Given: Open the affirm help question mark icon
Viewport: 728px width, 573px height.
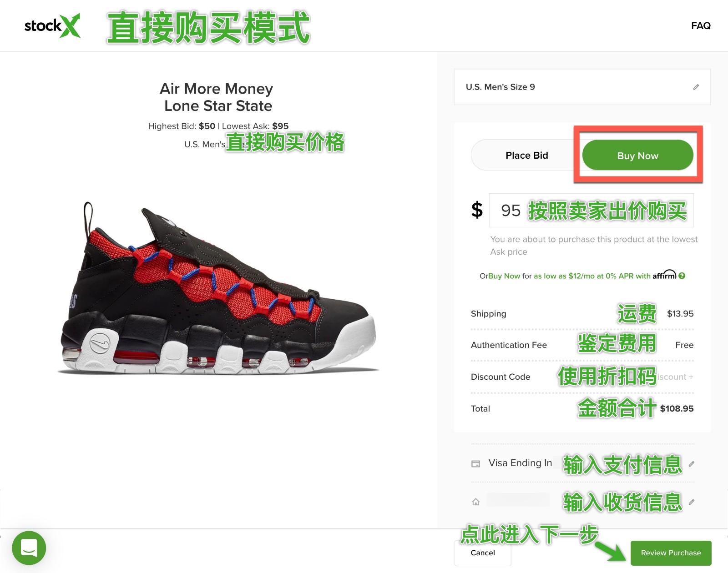Looking at the screenshot, I should [682, 276].
